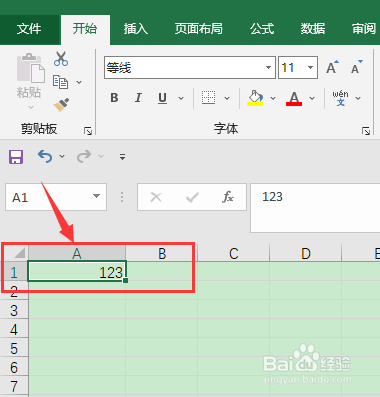
Task: Toggle italic formatting
Action: (x=138, y=98)
